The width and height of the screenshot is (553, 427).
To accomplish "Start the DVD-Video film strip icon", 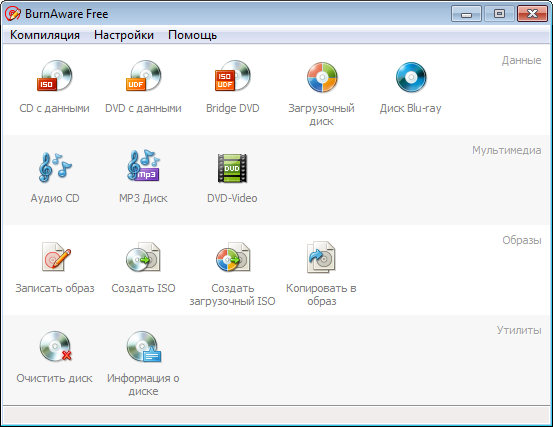I will click(x=232, y=168).
